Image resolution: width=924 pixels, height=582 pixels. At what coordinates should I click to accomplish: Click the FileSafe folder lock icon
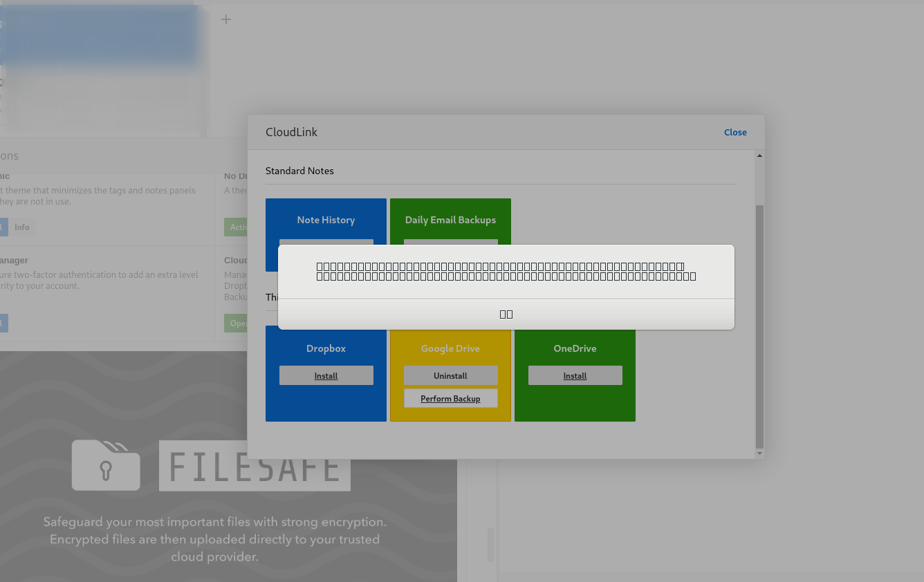tap(106, 465)
